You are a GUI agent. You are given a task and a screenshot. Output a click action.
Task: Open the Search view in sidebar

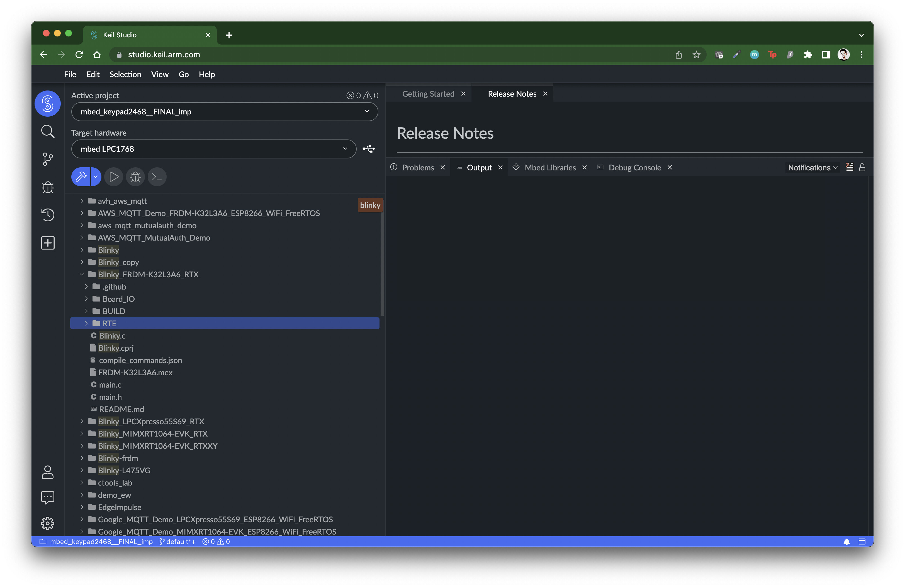click(48, 131)
